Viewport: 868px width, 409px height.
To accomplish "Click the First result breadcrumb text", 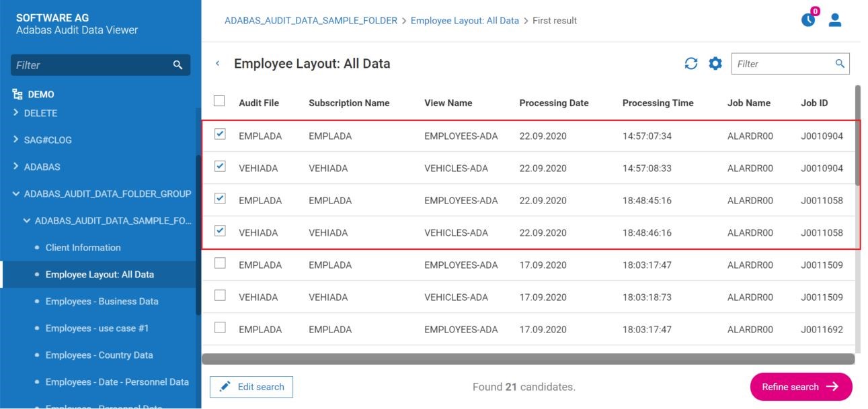I will (555, 21).
